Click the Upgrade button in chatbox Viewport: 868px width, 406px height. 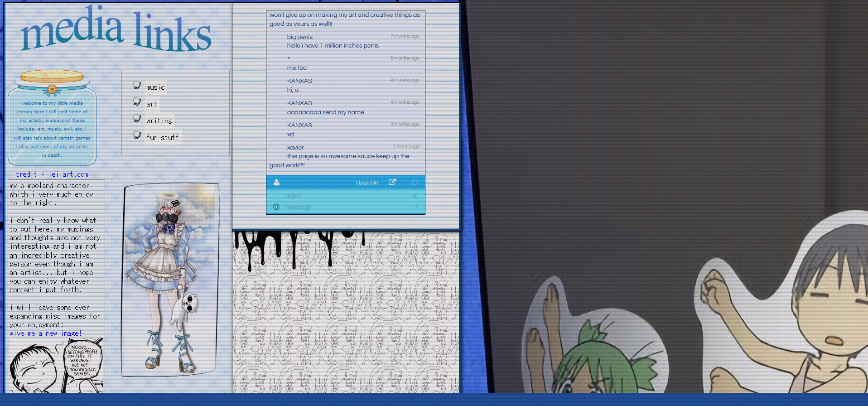click(x=367, y=183)
